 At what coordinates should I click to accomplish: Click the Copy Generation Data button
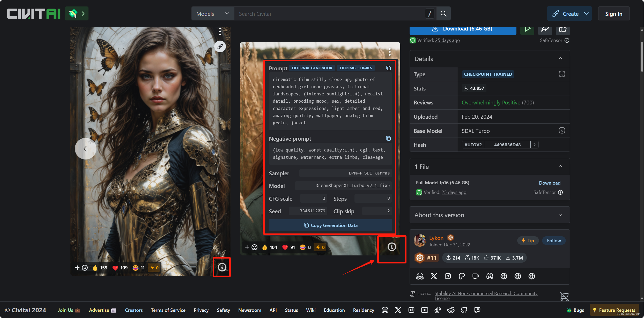pyautogui.click(x=330, y=225)
